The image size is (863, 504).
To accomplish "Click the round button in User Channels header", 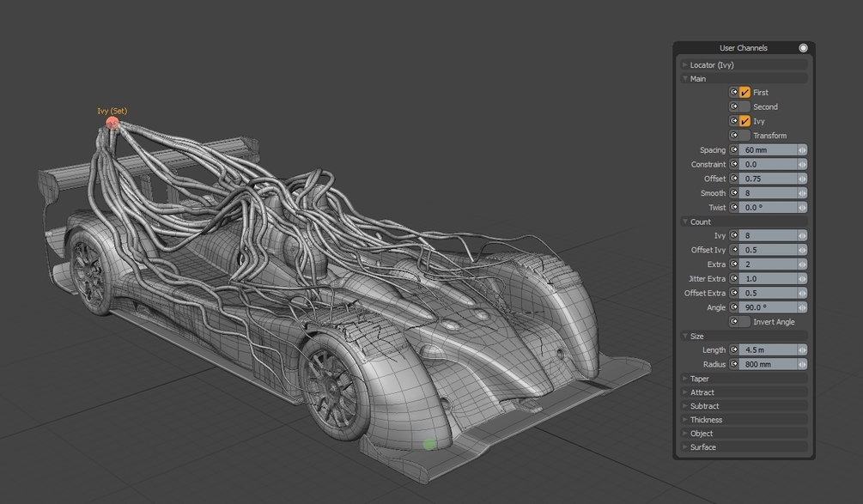I will 803,48.
